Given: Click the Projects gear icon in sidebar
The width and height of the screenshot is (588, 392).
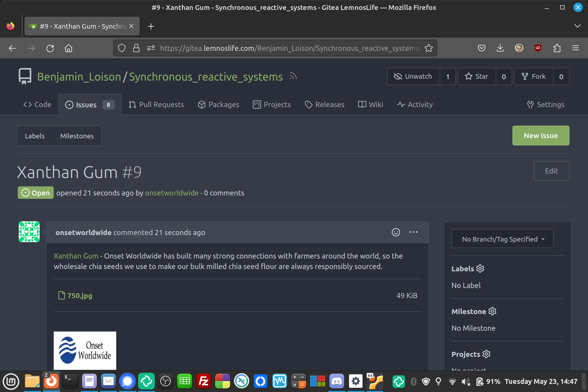Looking at the screenshot, I should tap(486, 354).
